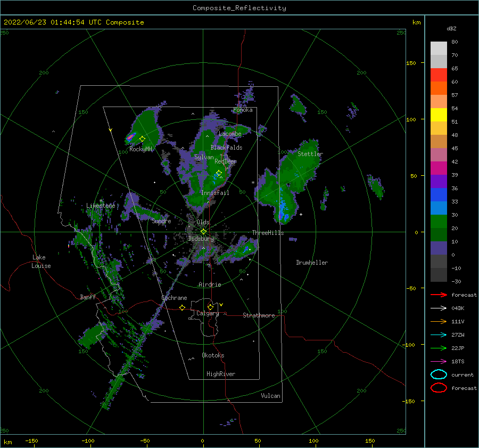Click the cyan 27ZW arrow icon

coord(439,335)
